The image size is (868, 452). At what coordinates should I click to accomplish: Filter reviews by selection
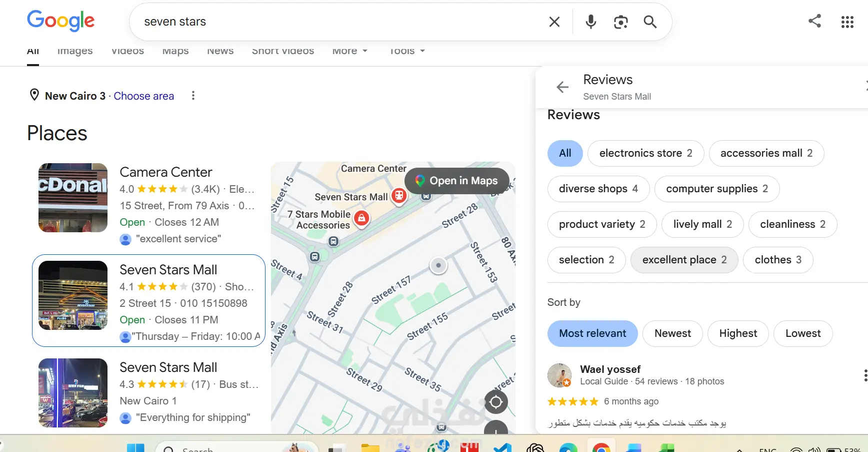click(x=586, y=260)
